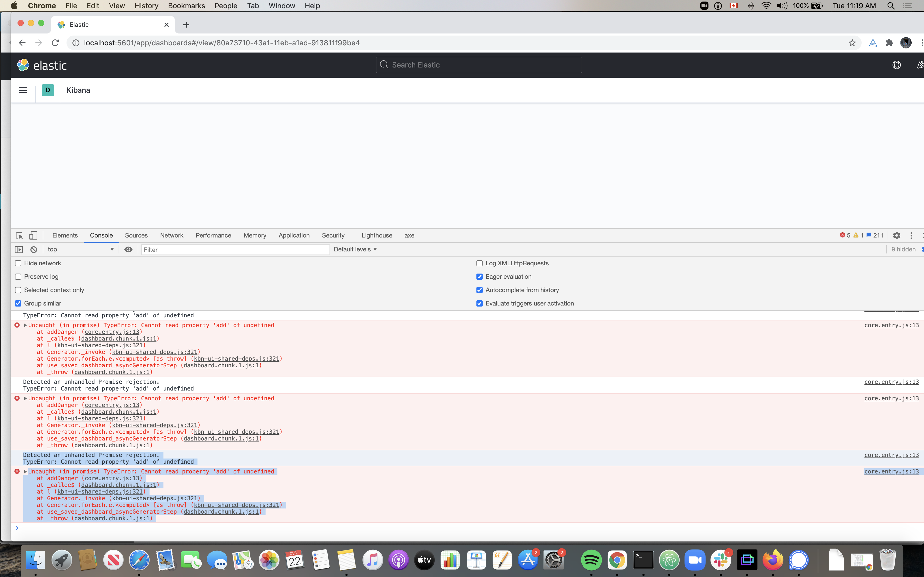Enable the Hide network checkbox

18,263
